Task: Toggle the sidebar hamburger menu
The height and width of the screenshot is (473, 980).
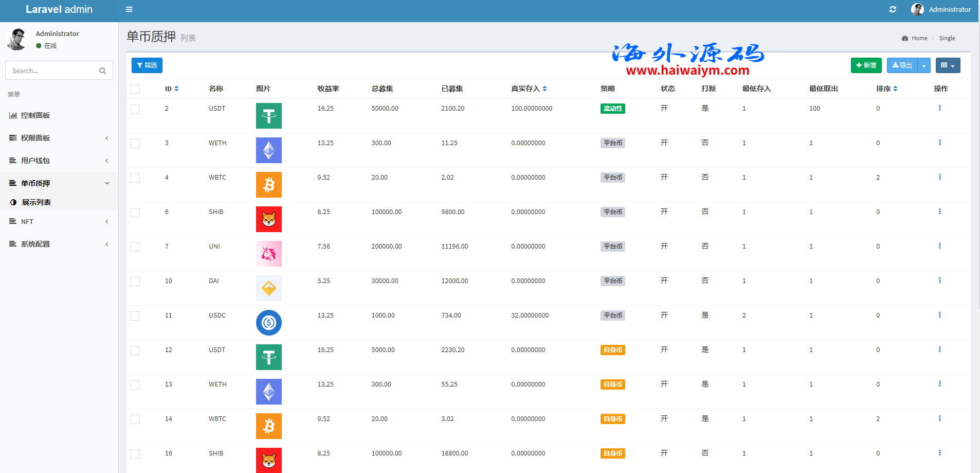Action: 129,9
